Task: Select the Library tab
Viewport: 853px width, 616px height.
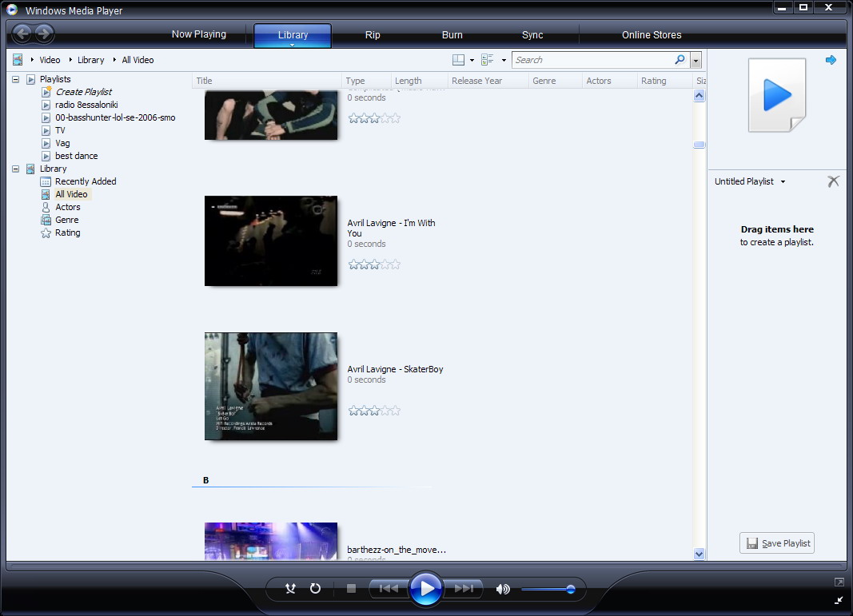Action: click(293, 35)
